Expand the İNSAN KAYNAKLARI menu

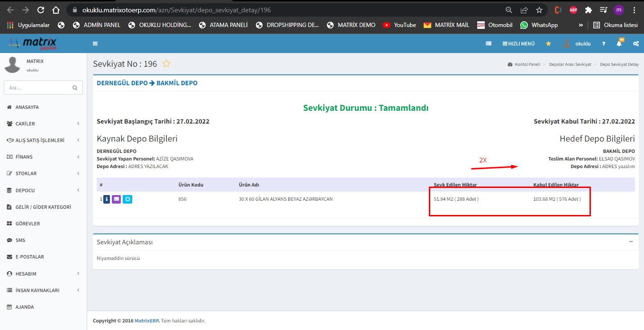click(43, 290)
